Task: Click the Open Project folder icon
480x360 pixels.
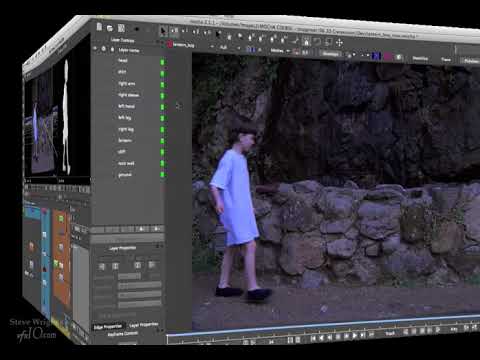Action: pos(110,28)
